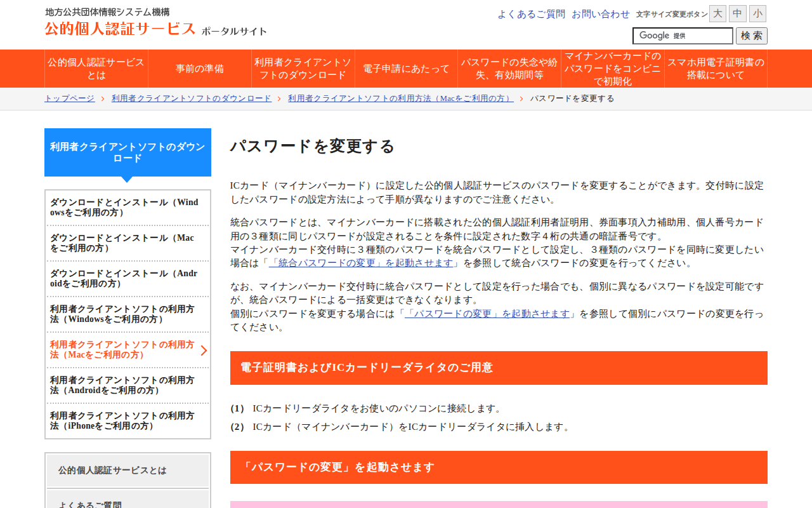Open link 「統合パスワードの変更」を起動させます
812x508 pixels.
coord(361,263)
